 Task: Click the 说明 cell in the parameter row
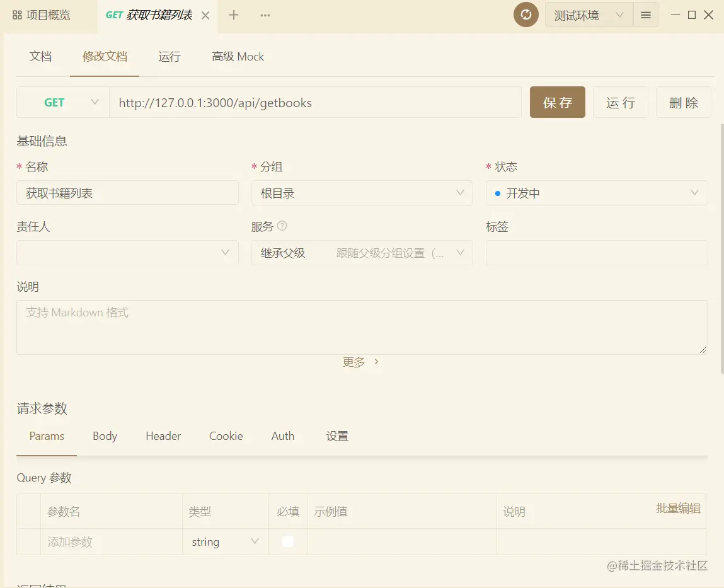601,541
